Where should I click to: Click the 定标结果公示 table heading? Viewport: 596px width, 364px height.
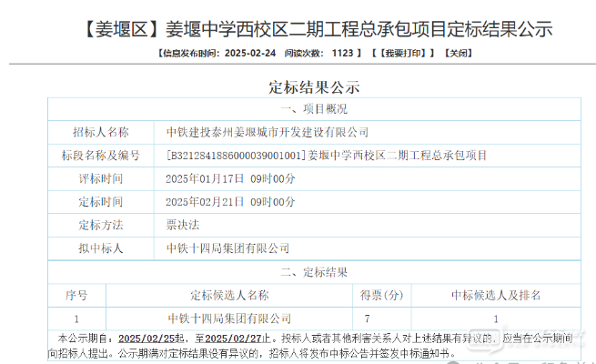[315, 88]
